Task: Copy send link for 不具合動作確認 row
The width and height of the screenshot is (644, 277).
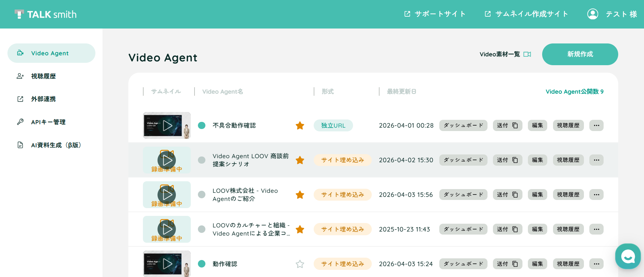Action: point(508,126)
